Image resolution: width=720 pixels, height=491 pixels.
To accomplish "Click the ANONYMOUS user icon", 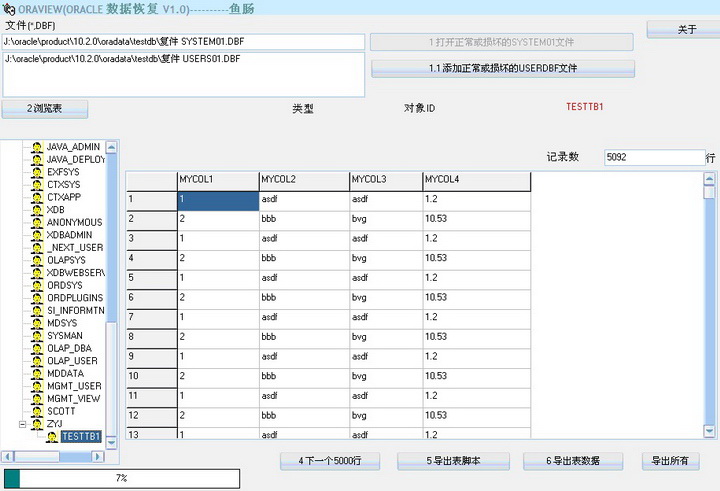I will click(x=36, y=222).
